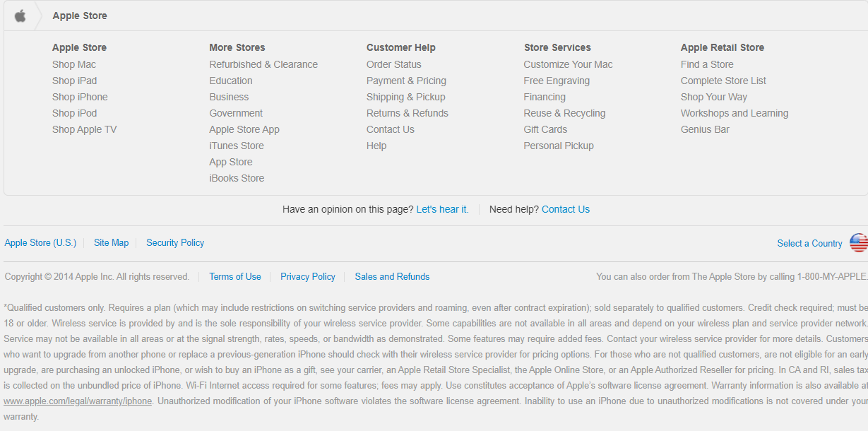The image size is (868, 431).
Task: Check Order Status
Action: pyautogui.click(x=394, y=64)
